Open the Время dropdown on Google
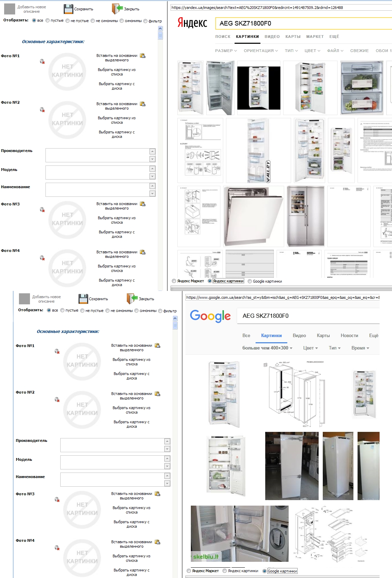Image resolution: width=392 pixels, height=578 pixels. coord(360,348)
